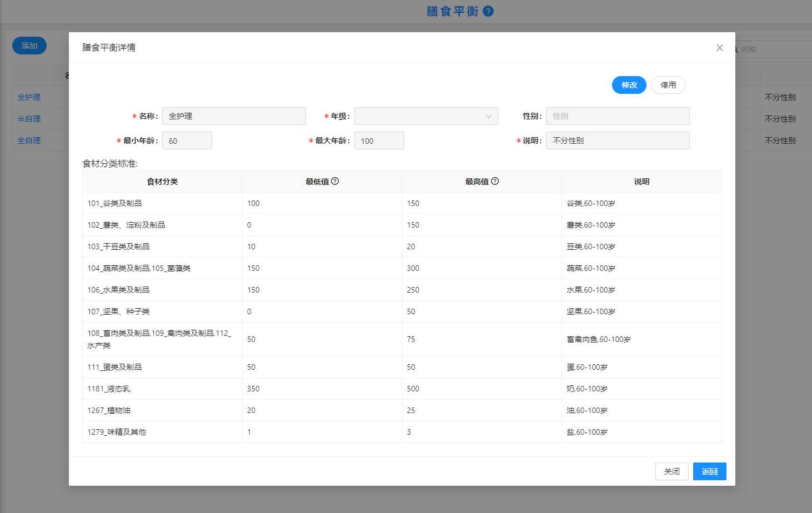Click the 名称 input field containing 全护理
812x513 pixels.
[234, 116]
